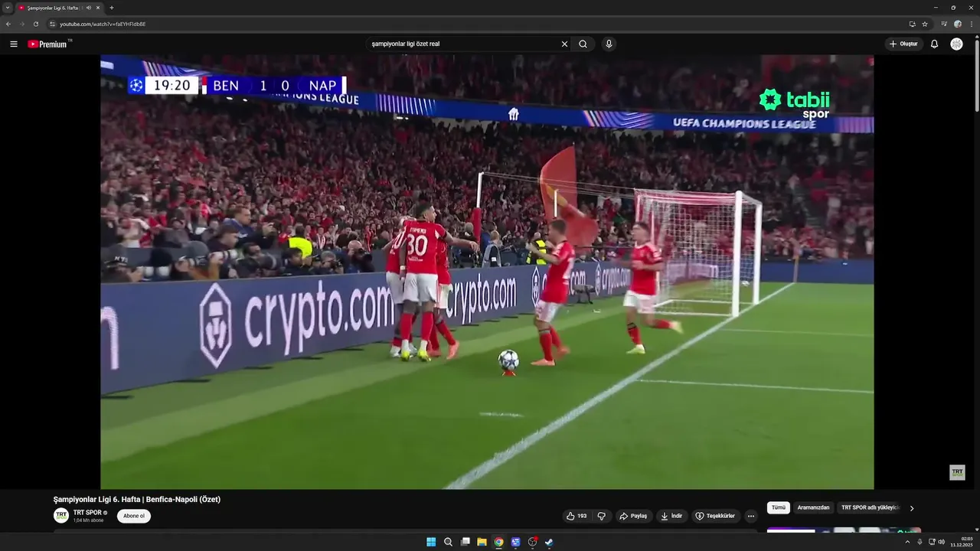Image resolution: width=980 pixels, height=551 pixels.
Task: Dislike the Benfica-Napoli video
Action: (x=601, y=516)
